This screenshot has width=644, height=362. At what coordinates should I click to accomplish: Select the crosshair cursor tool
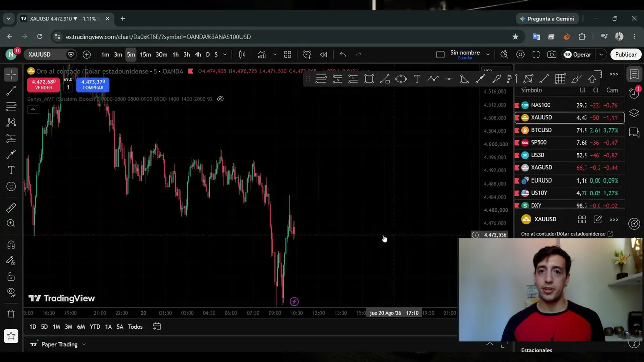coord(11,74)
